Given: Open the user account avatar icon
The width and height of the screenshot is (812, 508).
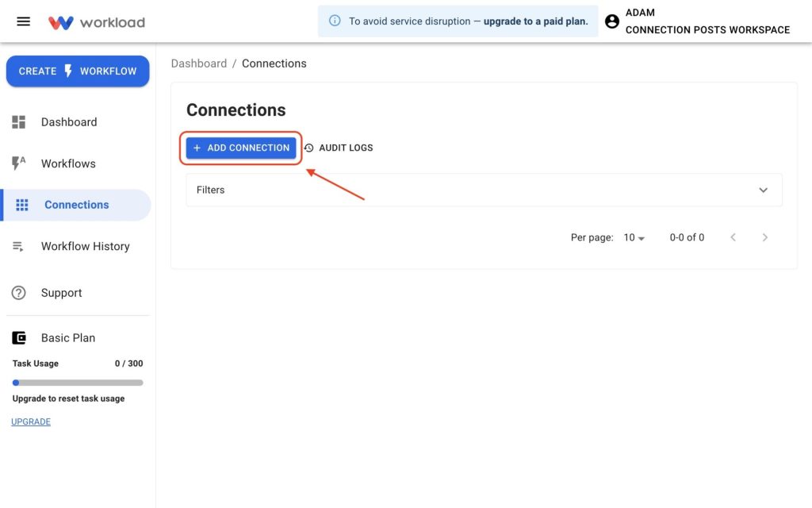Looking at the screenshot, I should click(x=611, y=21).
